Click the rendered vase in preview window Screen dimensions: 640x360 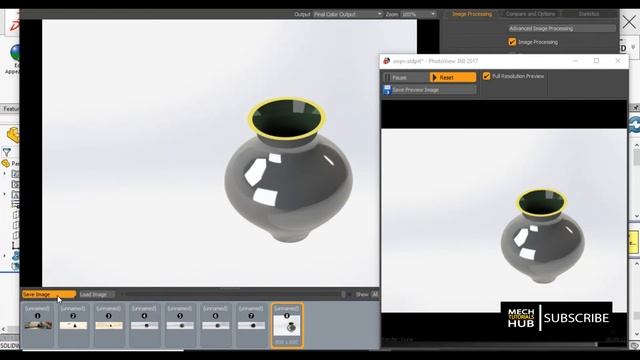(542, 236)
